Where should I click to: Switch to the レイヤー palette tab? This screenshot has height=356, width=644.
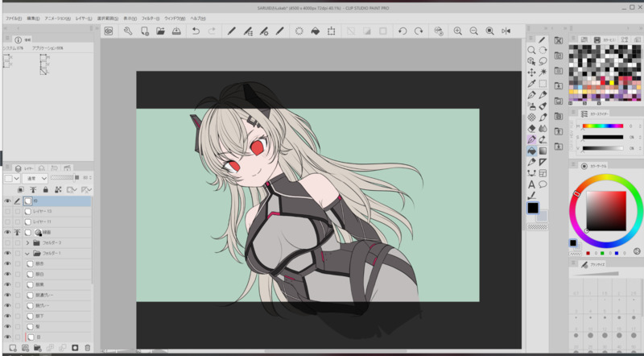(24, 168)
